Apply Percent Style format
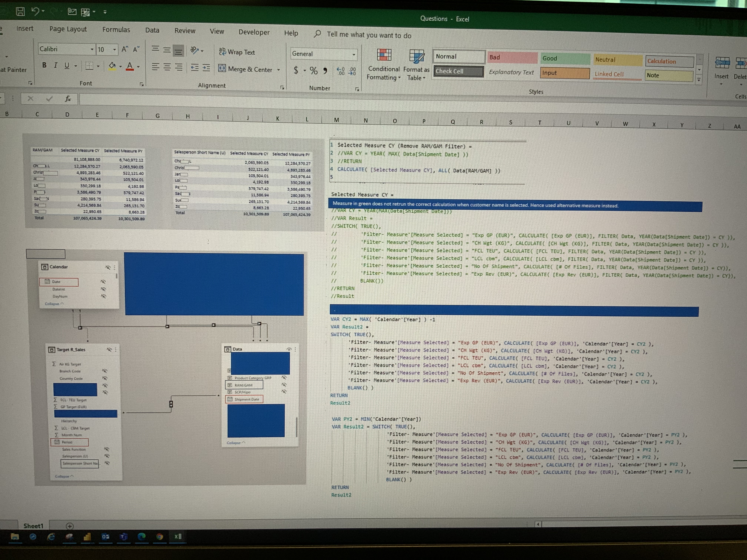The image size is (747, 560). tap(313, 71)
